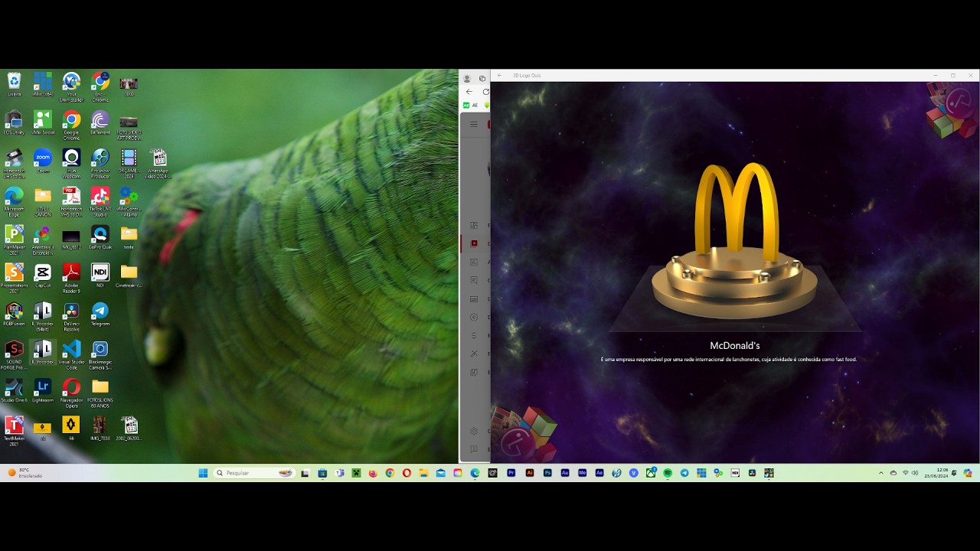Screen dimensions: 980x551
Task: Open the Blackmagic Camera desktop shortcut
Action: [100, 354]
